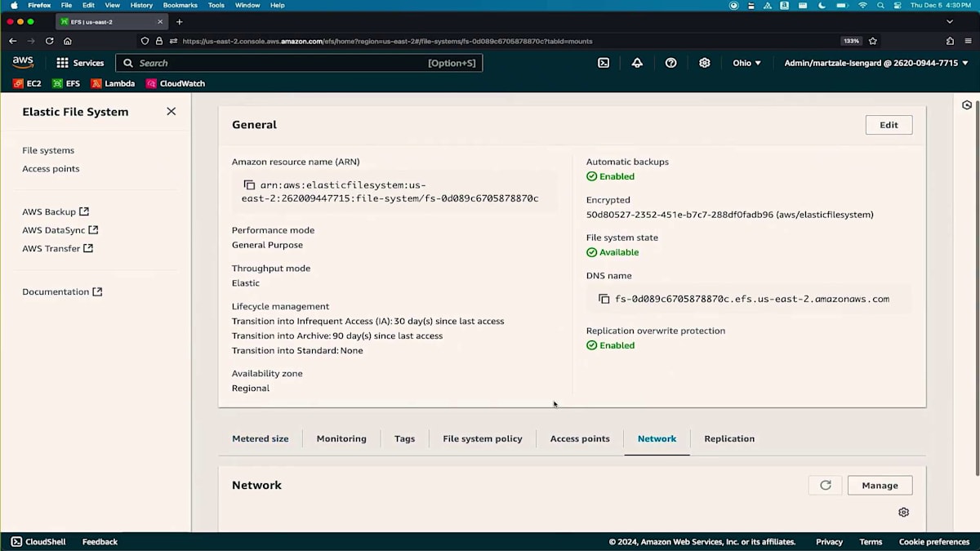This screenshot has width=980, height=551.
Task: Open the Firefox extensions share icon
Action: 950,41
